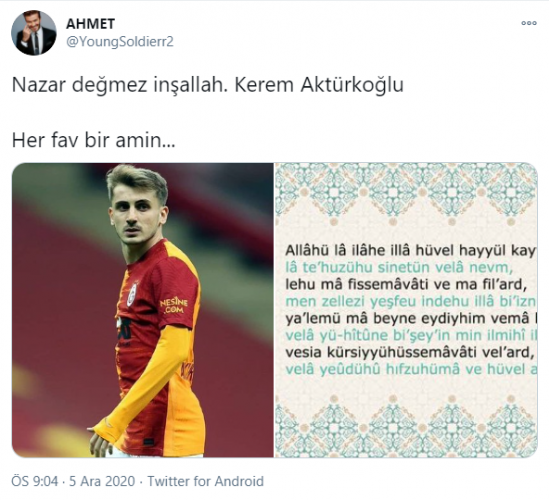Click the 'lehu mâ fissemâvâti' prayer line
Image resolution: width=549 pixels, height=500 pixels.
pos(406,285)
